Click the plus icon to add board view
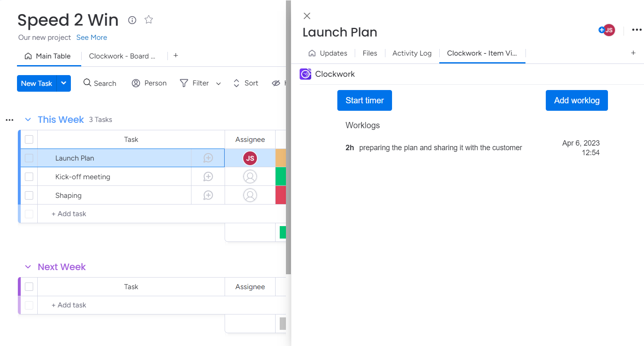 click(x=176, y=56)
